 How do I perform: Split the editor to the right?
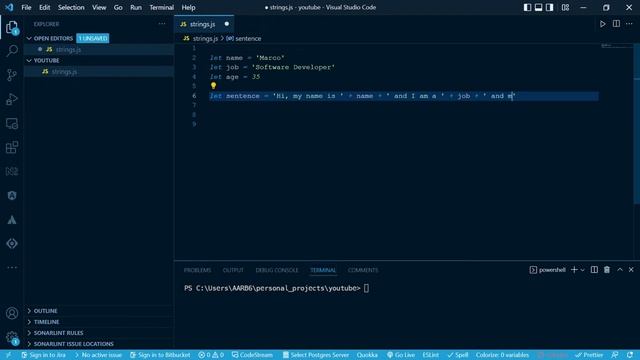coord(616,24)
